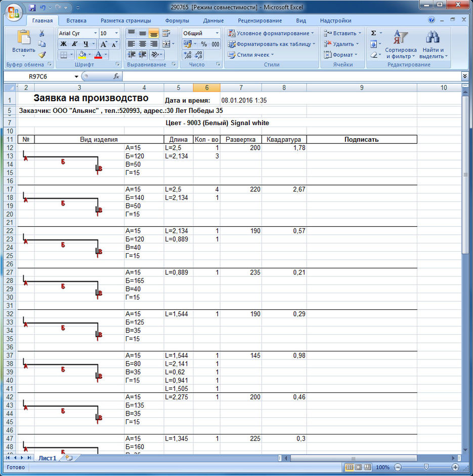The image size is (473, 476).
Task: Click the insert function fx icon
Action: click(116, 76)
